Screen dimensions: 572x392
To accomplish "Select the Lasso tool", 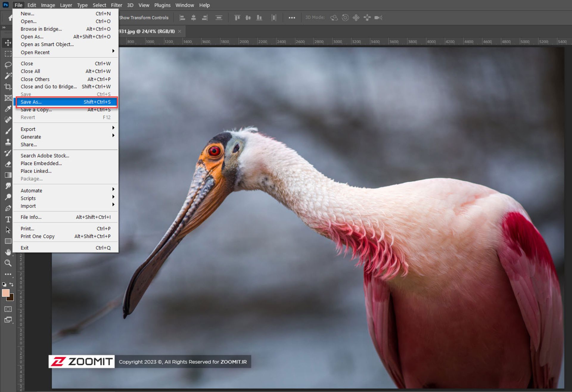I will click(x=8, y=65).
